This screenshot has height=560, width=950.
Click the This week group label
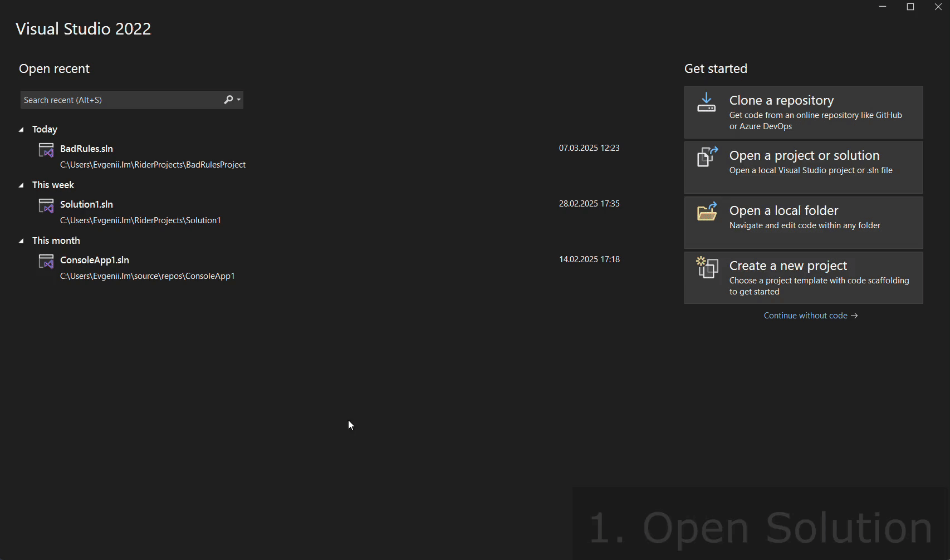53,185
